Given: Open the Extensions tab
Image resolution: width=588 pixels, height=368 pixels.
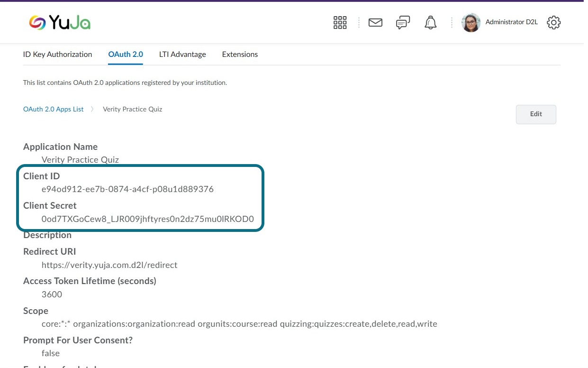Looking at the screenshot, I should tap(240, 54).
